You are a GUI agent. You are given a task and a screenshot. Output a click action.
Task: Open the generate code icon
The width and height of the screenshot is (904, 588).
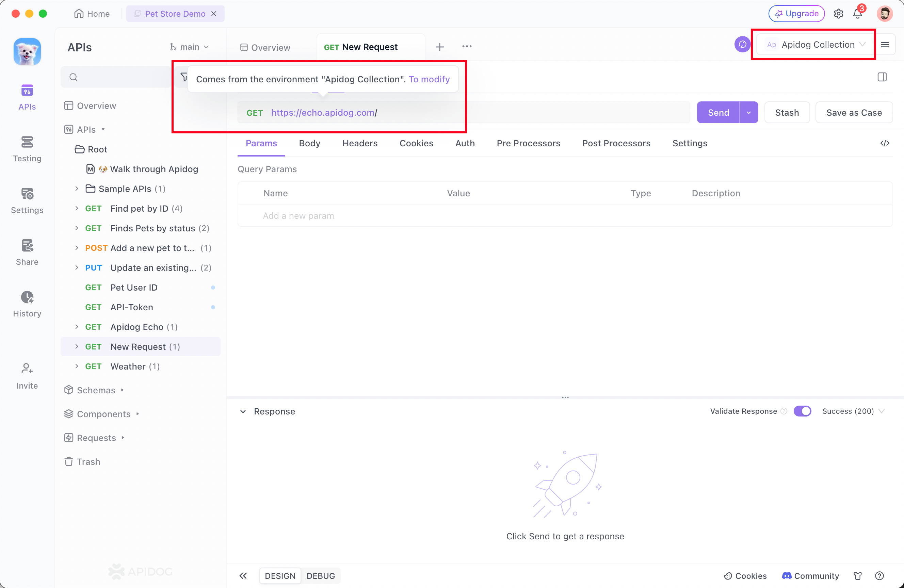885,143
